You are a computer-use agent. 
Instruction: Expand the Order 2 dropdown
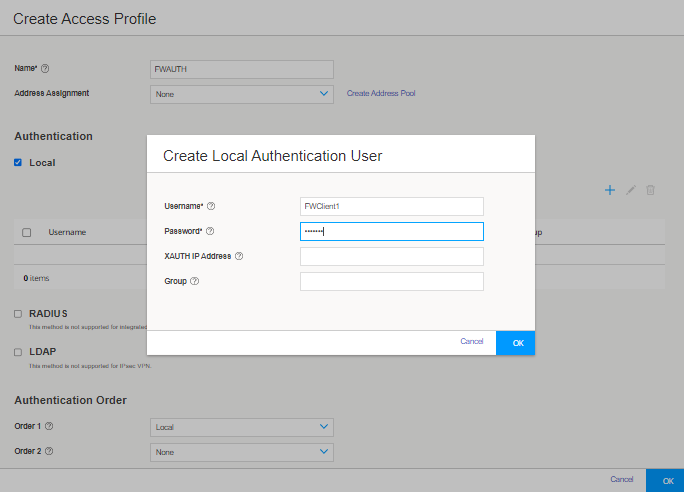[x=241, y=452]
